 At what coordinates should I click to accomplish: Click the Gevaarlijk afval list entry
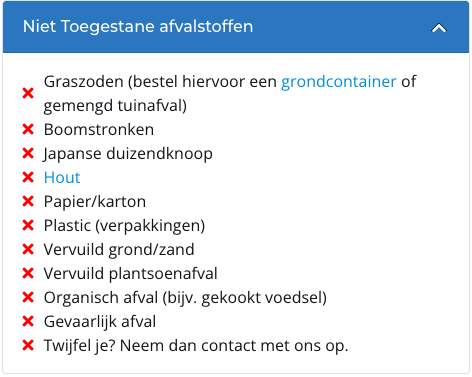[100, 322]
